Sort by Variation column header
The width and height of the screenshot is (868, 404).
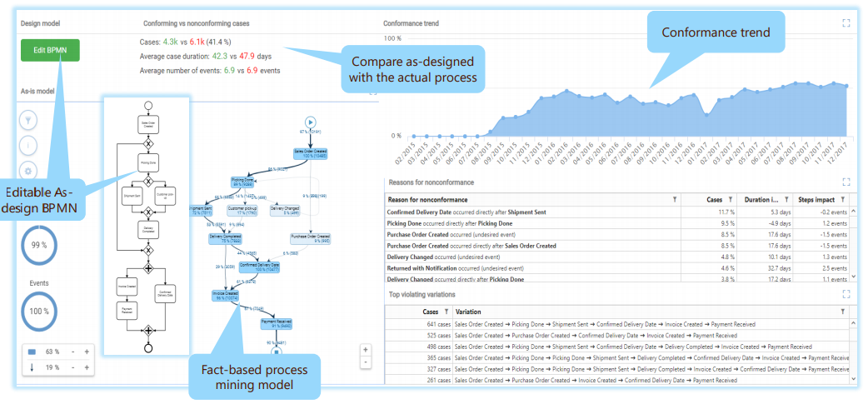[468, 312]
